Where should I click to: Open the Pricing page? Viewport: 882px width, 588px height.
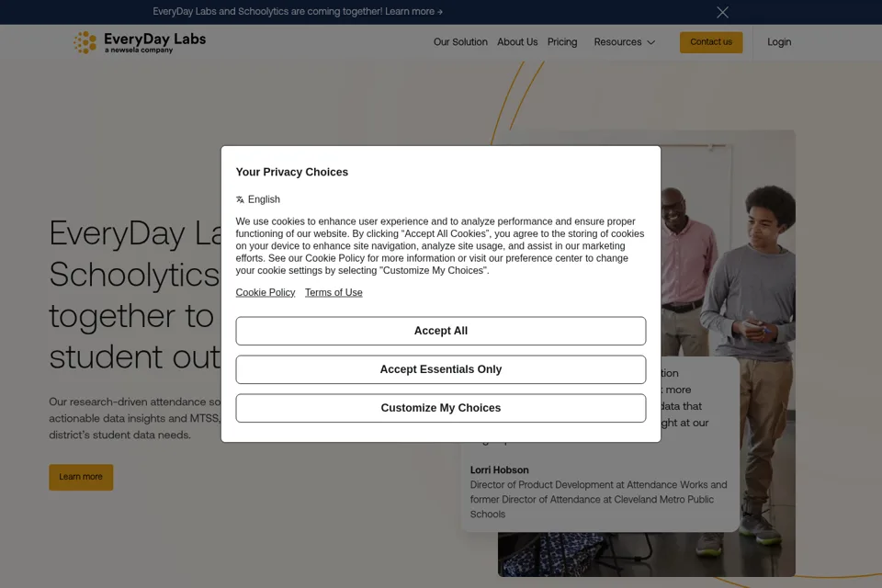coord(562,42)
